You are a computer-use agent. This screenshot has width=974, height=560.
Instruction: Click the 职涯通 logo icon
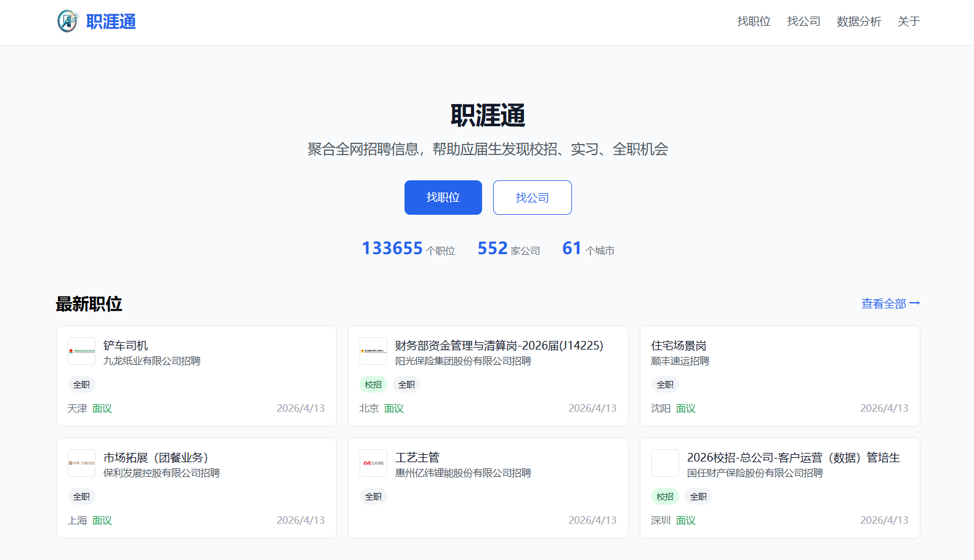(x=68, y=22)
